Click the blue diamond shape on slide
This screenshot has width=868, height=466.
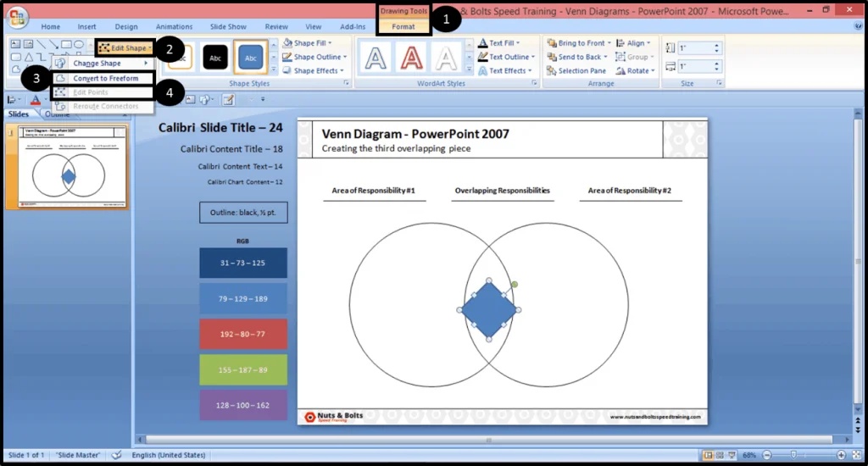(x=489, y=310)
